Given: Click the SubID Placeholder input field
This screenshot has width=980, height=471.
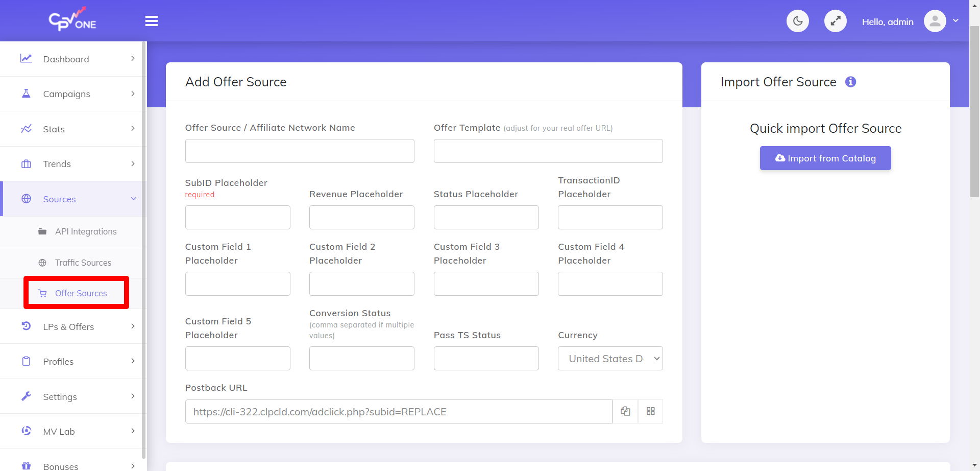Looking at the screenshot, I should pyautogui.click(x=237, y=218).
